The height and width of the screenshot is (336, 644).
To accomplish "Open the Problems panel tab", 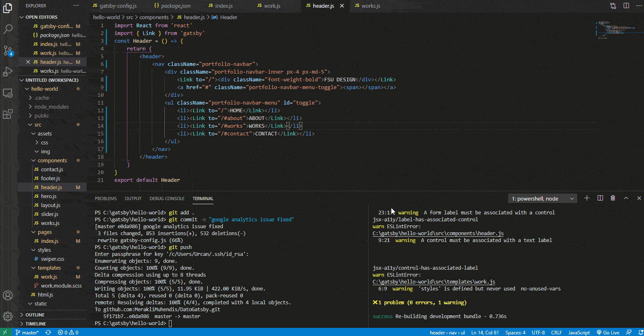I will click(106, 199).
